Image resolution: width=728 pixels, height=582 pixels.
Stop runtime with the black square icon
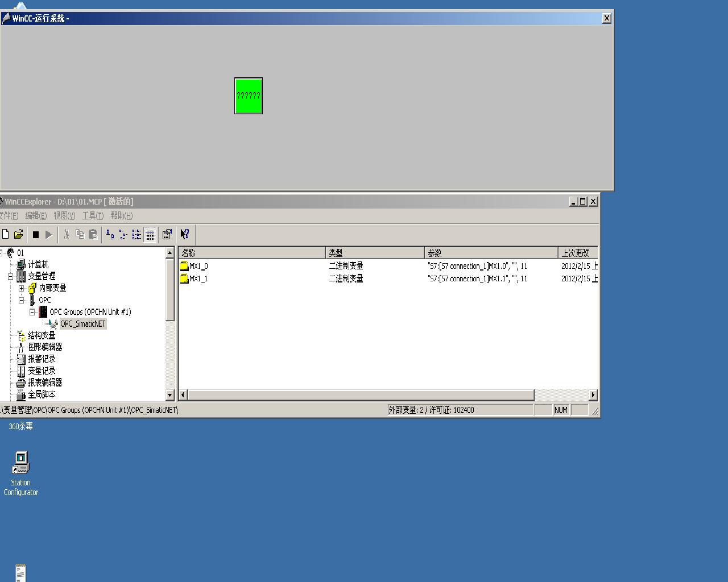click(x=36, y=234)
